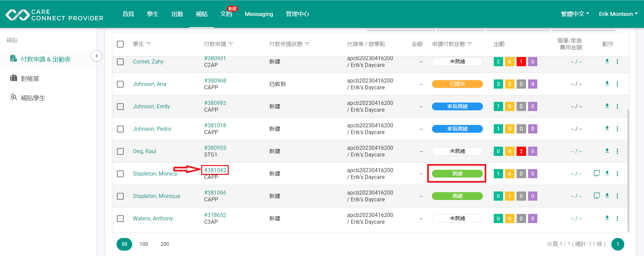
Task: Open the Erik Monteon user menu
Action: (618, 14)
